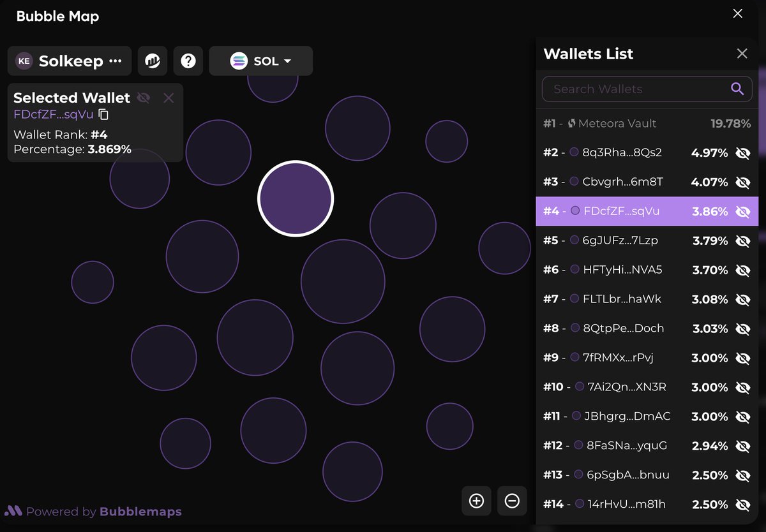Select the #1 Meteora Vault row
The width and height of the screenshot is (766, 532).
(647, 123)
